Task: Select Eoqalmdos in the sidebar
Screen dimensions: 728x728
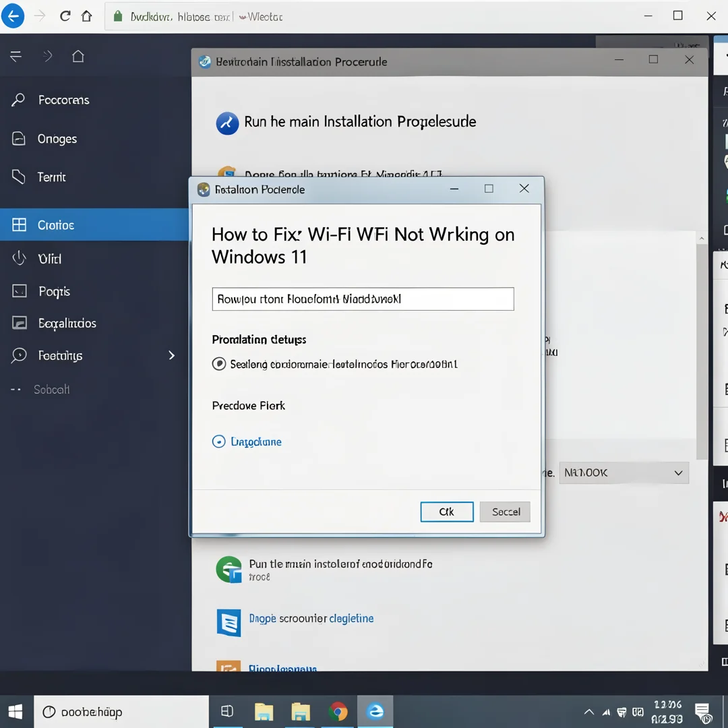Action: pos(95,323)
